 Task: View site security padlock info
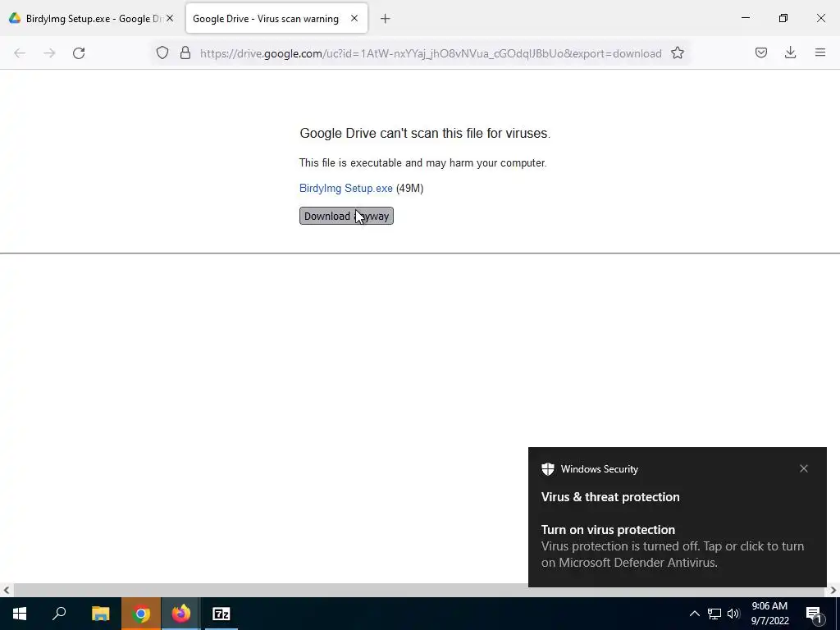pos(185,53)
